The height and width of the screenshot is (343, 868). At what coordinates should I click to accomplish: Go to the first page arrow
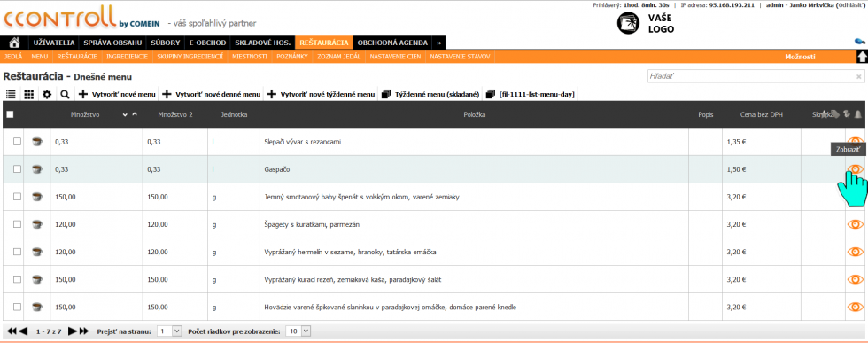click(x=12, y=331)
